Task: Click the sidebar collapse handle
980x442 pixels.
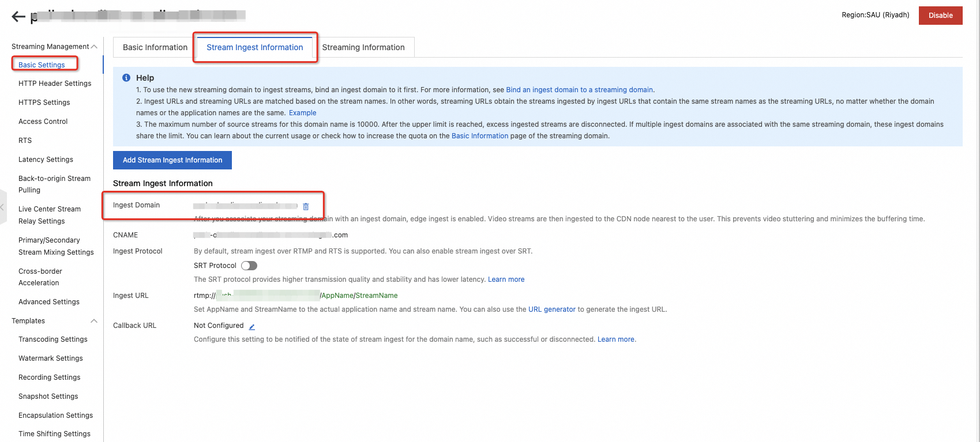Action: pyautogui.click(x=3, y=207)
